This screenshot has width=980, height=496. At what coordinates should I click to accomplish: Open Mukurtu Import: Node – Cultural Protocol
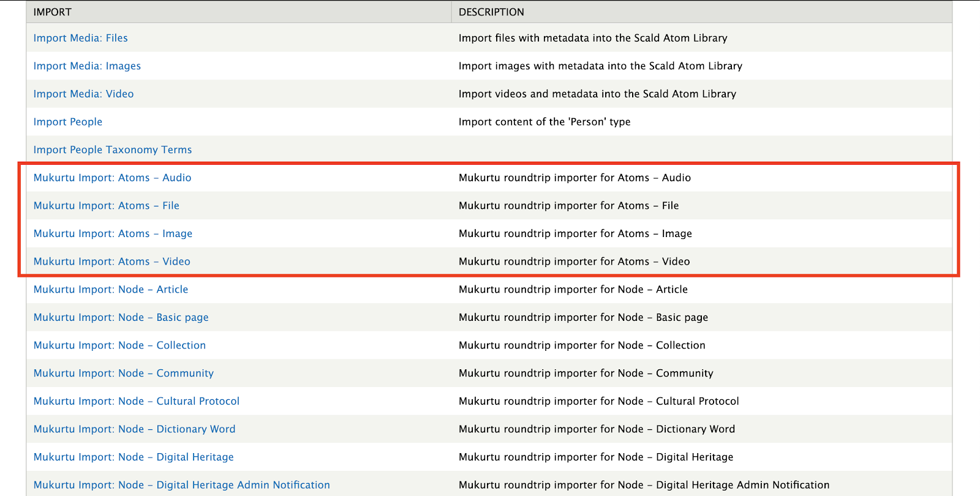(x=137, y=401)
